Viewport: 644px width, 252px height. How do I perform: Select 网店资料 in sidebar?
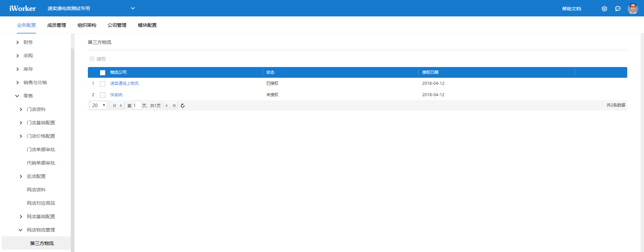click(36, 190)
